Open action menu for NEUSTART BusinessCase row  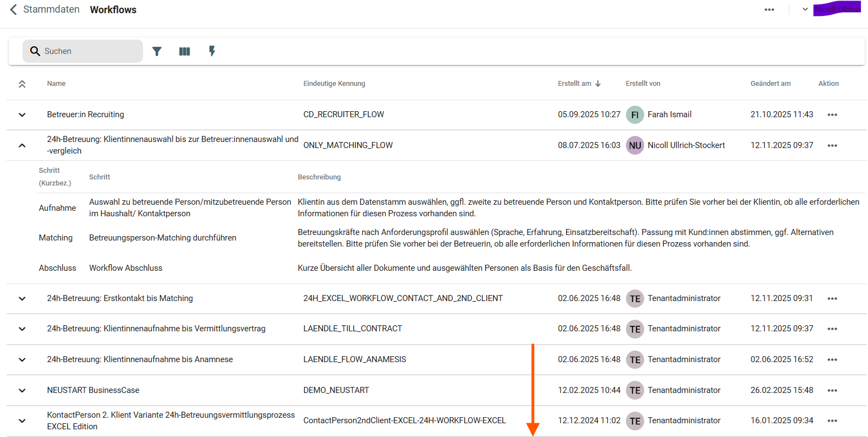point(832,390)
